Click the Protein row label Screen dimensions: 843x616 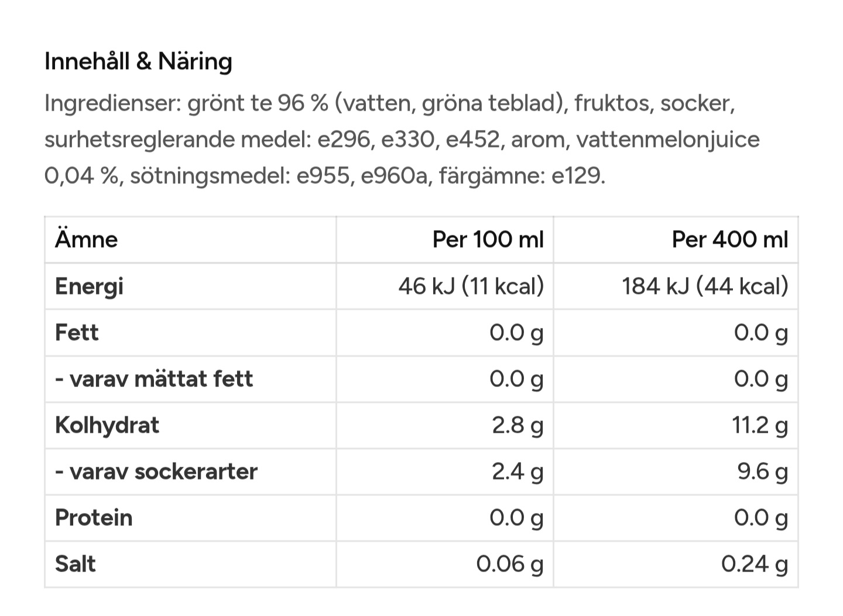[x=94, y=518]
